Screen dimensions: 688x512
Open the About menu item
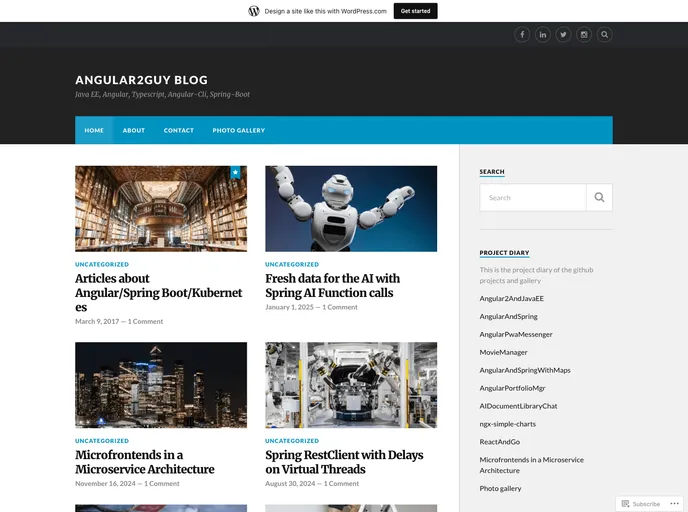(x=133, y=130)
